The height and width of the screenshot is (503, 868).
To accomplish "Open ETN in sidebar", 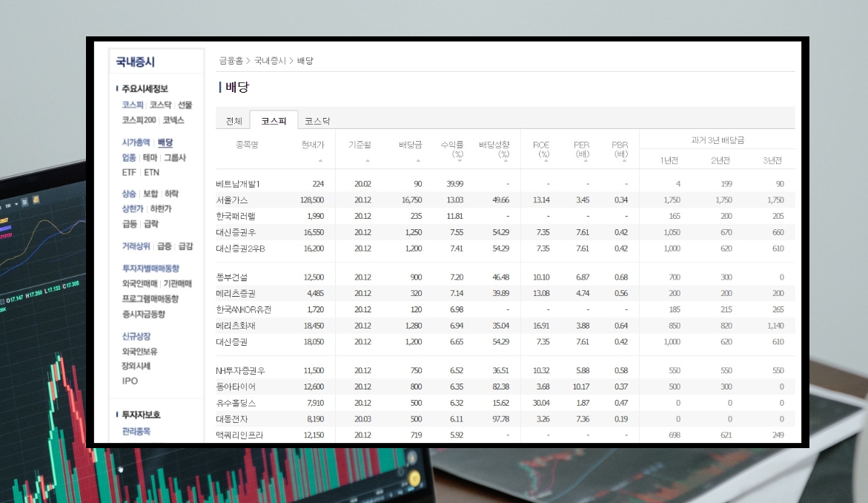I will click(x=152, y=172).
